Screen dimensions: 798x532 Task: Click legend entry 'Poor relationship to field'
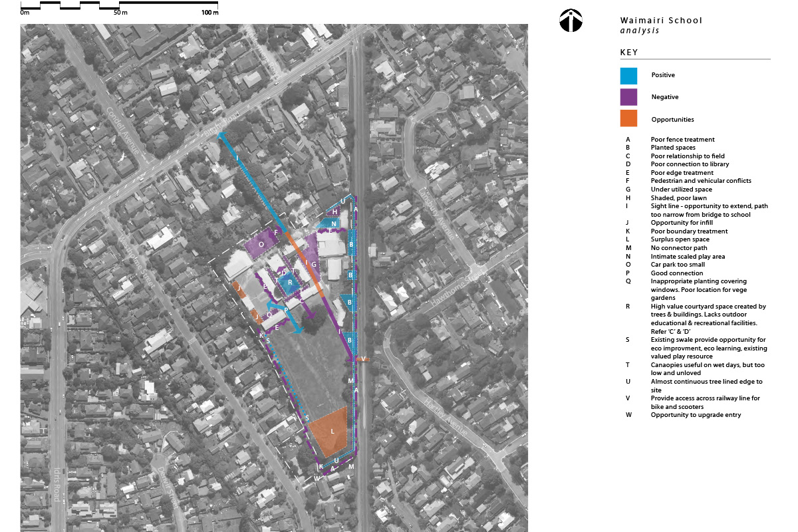coord(688,156)
